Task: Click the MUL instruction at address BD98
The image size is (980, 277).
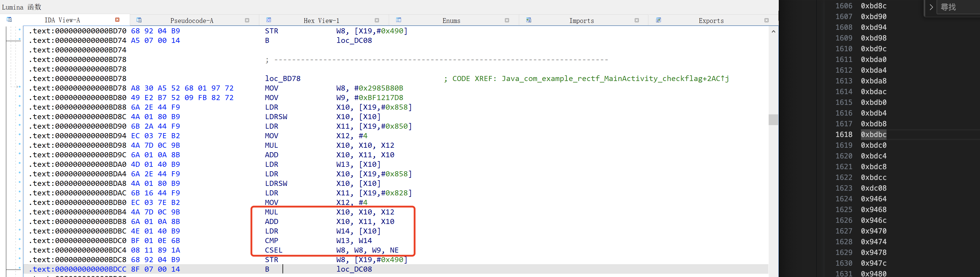Action: click(x=271, y=145)
